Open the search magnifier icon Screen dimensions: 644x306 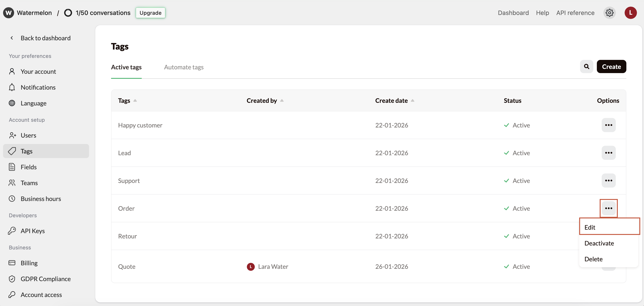pyautogui.click(x=586, y=66)
